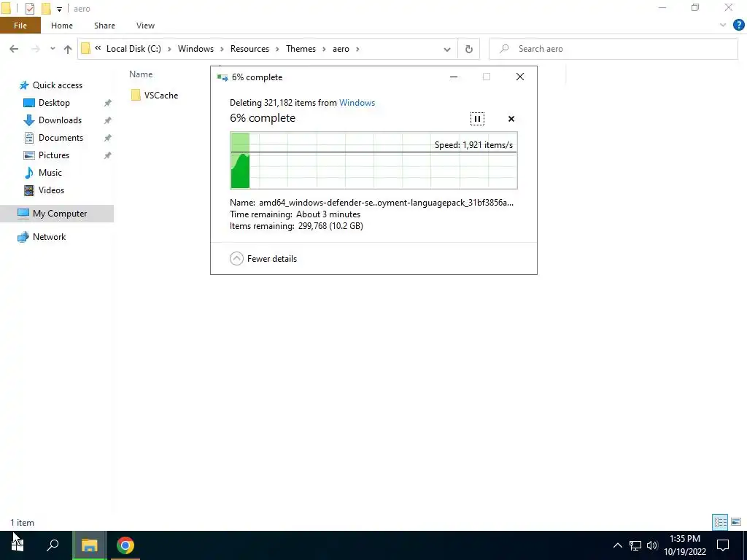Open volume control tray icon
The image size is (747, 560).
tap(652, 545)
